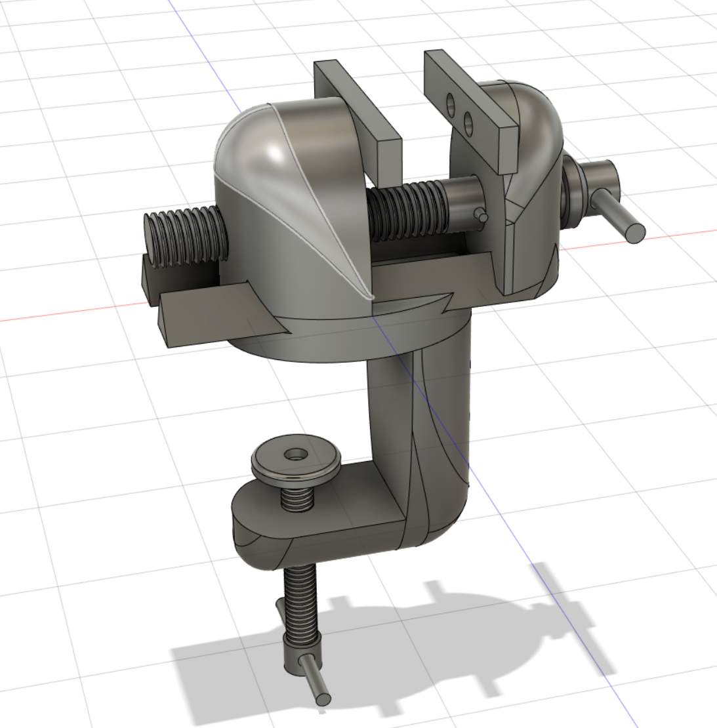This screenshot has height=728, width=717.
Task: Pick the upper hole in the right jaw plate
Action: click(451, 106)
